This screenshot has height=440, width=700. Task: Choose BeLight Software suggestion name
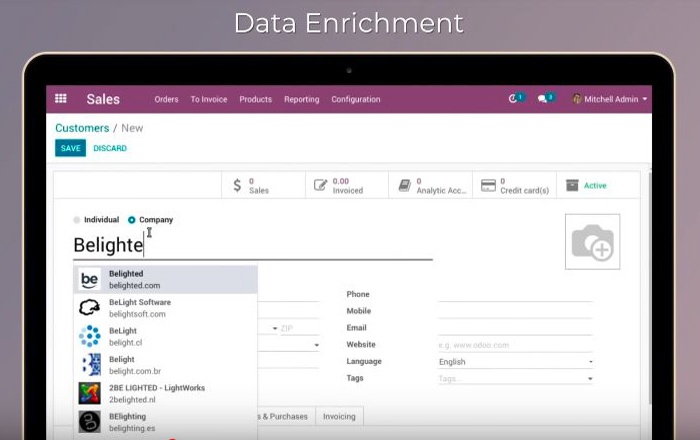[x=140, y=302]
